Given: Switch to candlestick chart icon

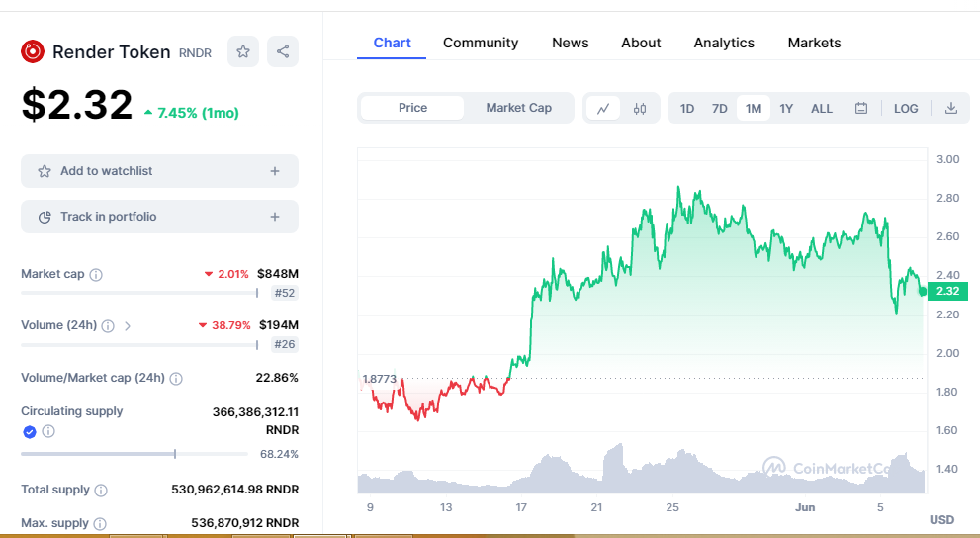Looking at the screenshot, I should point(640,108).
